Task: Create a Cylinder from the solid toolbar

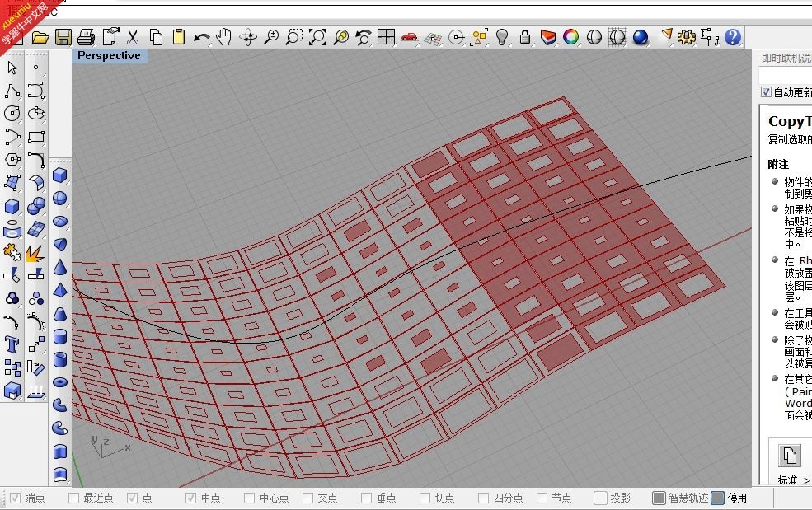Action: pos(60,336)
